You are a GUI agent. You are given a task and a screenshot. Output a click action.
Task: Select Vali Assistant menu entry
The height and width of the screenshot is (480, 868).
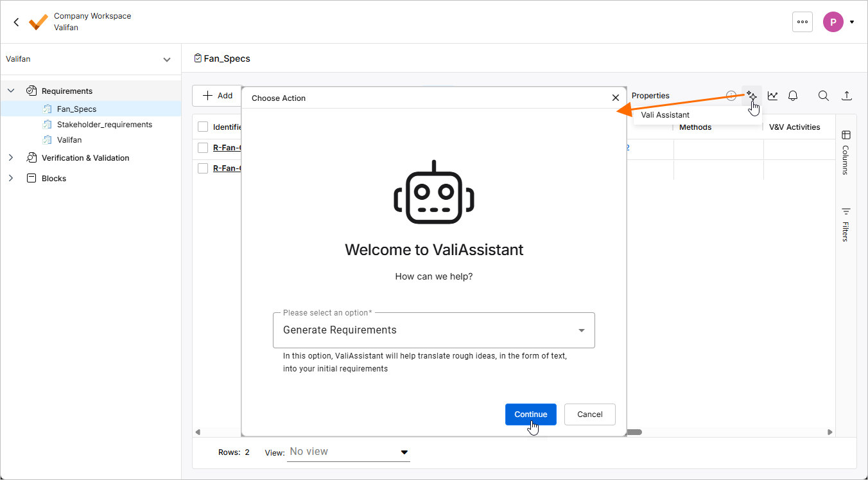point(665,115)
